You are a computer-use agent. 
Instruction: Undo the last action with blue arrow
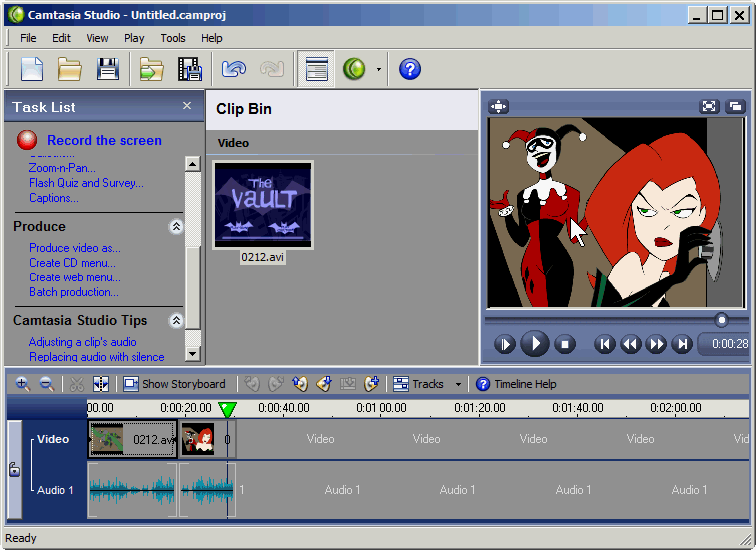click(x=234, y=69)
